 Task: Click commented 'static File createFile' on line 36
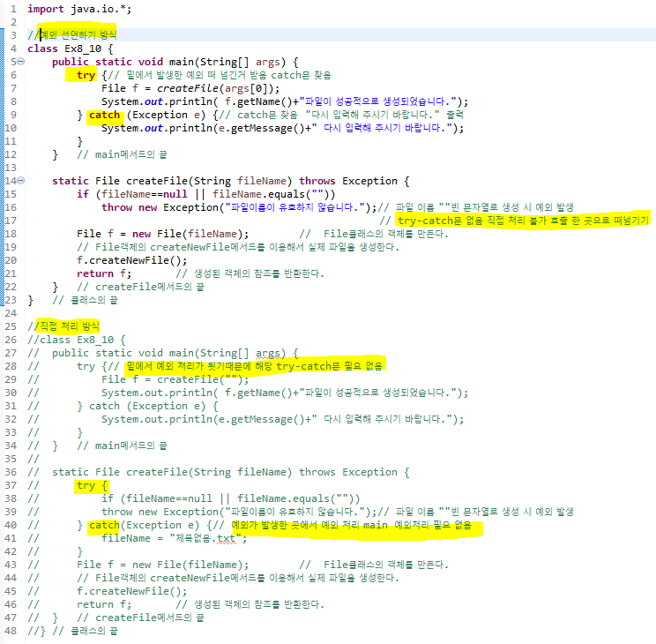(x=120, y=472)
